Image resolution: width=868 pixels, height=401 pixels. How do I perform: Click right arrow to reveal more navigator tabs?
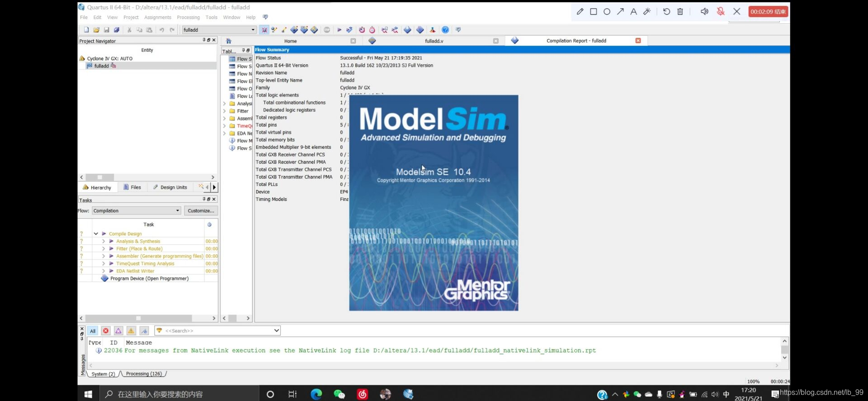214,187
